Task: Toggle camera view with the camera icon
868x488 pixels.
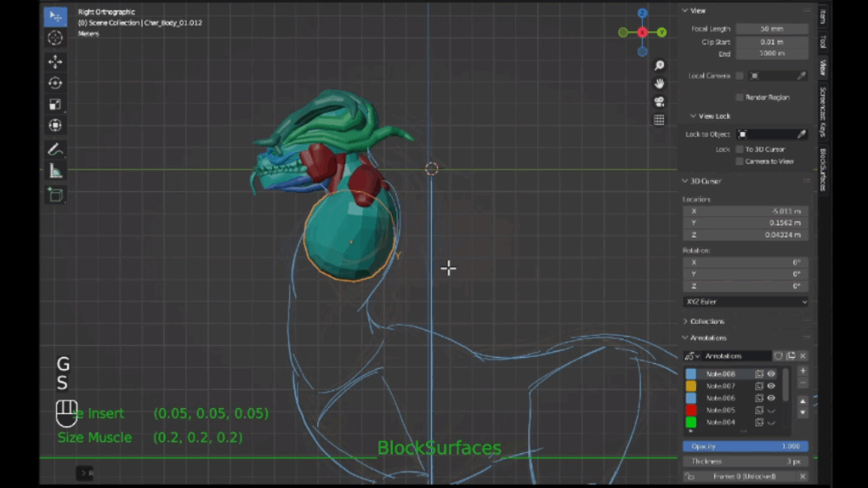Action: [x=659, y=102]
